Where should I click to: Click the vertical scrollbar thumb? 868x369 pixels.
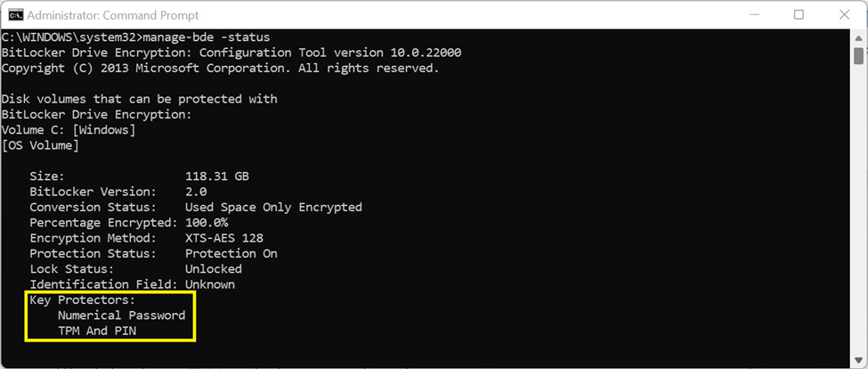pyautogui.click(x=859, y=56)
